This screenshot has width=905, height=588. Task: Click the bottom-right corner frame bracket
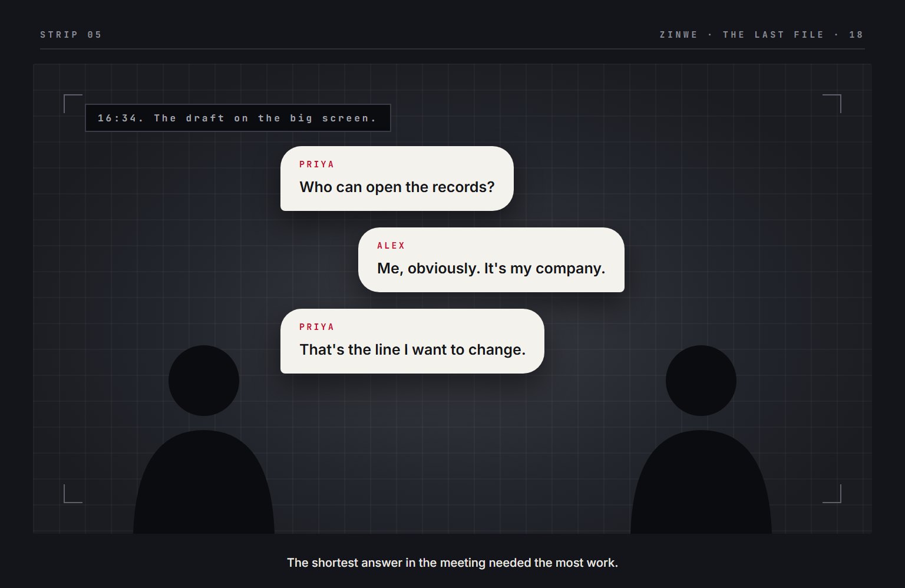point(832,494)
